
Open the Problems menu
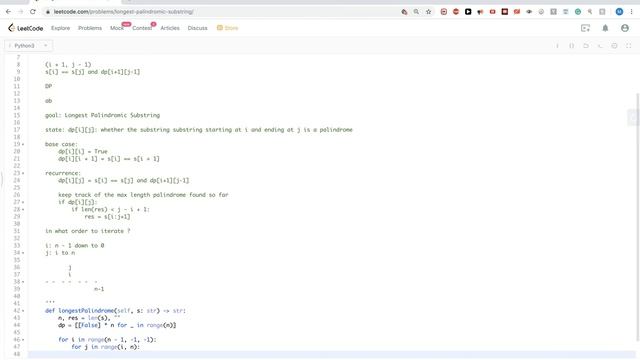90,28
